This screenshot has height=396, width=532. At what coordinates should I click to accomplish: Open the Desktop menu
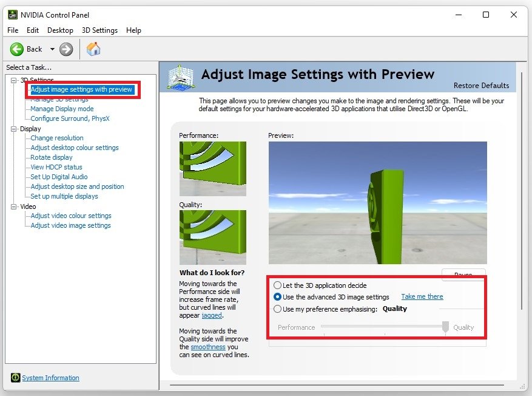coord(60,30)
